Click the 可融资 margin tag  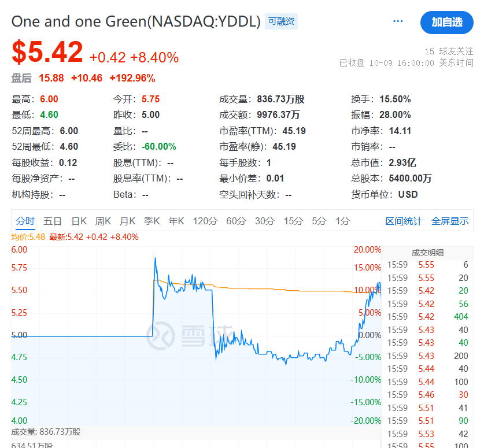282,22
